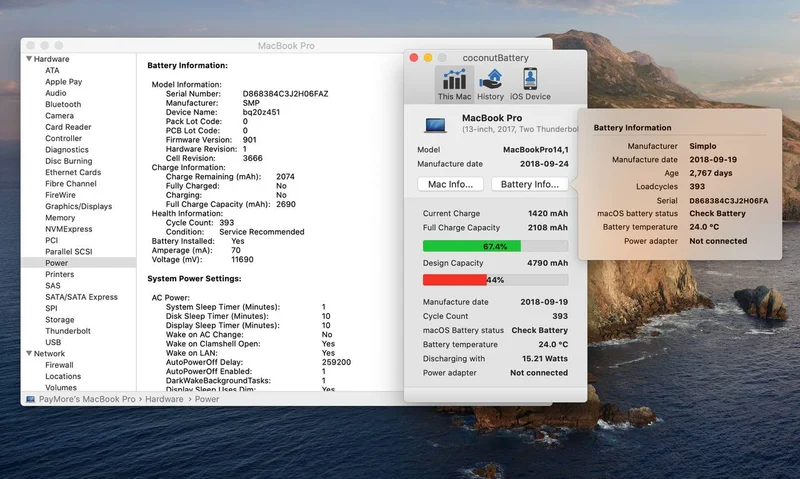Click serial number D868384C3J2H06FAZ in System Information
The width and height of the screenshot is (800, 479).
[285, 94]
